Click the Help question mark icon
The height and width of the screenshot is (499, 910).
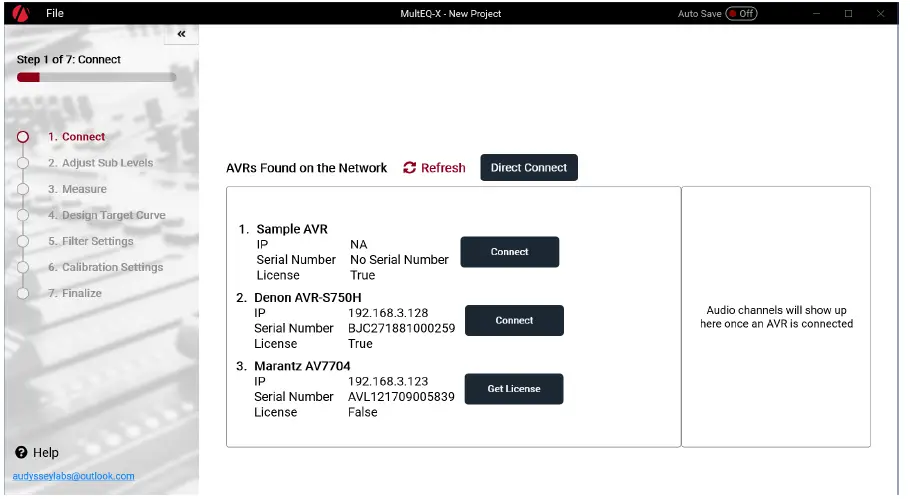pos(21,453)
